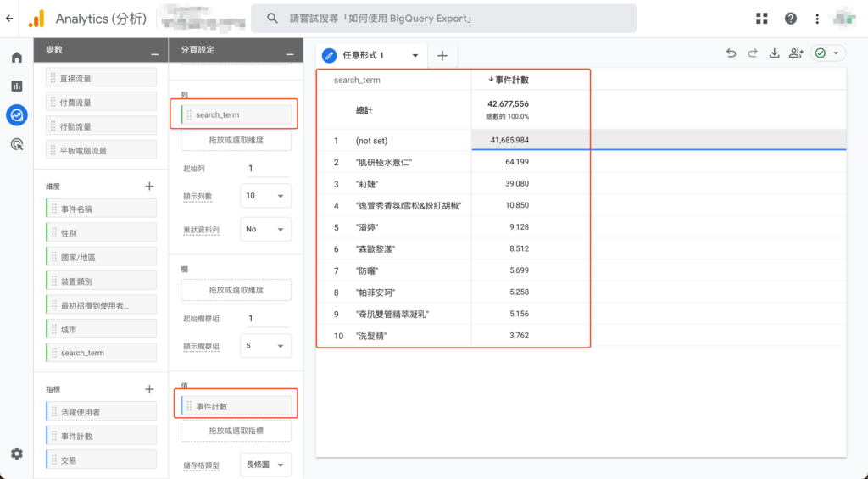Screen dimensions: 868x479
Task: Click the "防曬" row
Action: tap(581, 270)
